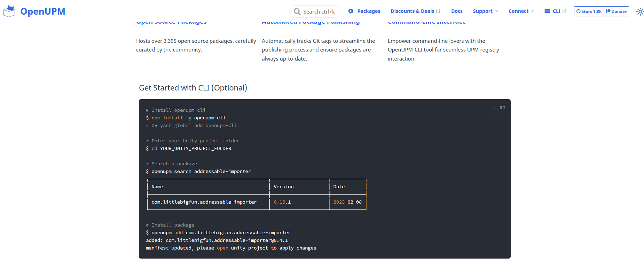Click the 'added: com.littlebigfun...@0.4.1' output line
Image resolution: width=644 pixels, height=261 pixels.
pyautogui.click(x=217, y=240)
